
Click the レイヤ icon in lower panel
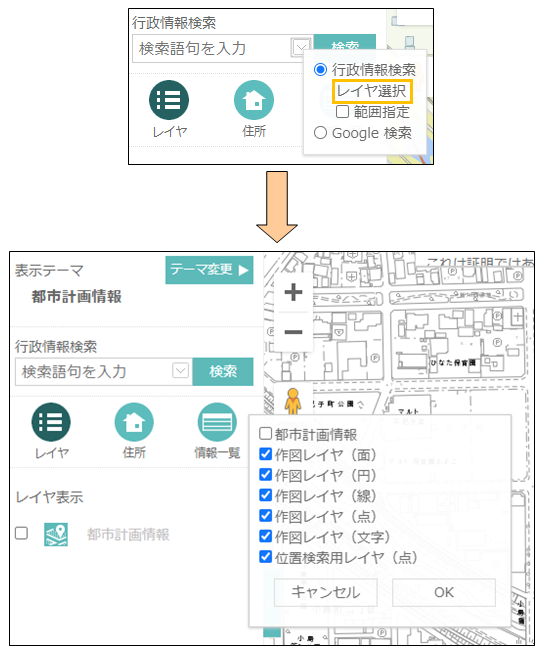pos(51,422)
